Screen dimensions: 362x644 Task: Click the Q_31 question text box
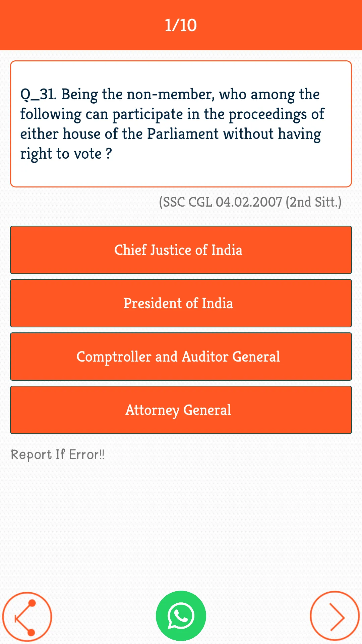pyautogui.click(x=181, y=124)
